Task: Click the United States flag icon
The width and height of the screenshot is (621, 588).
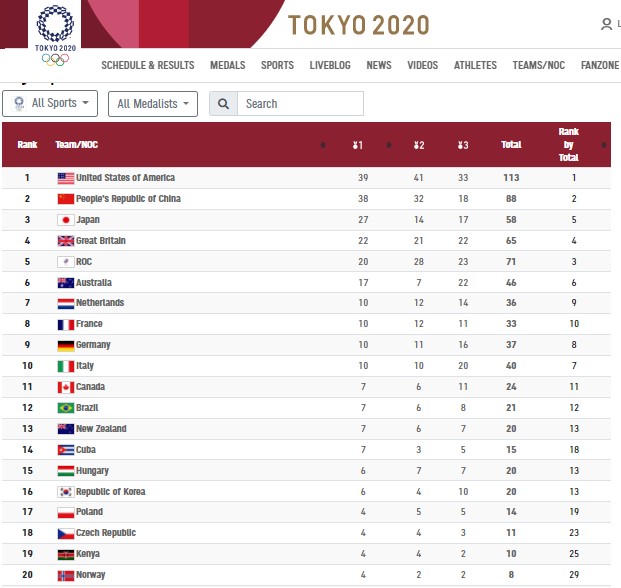Action: pyautogui.click(x=66, y=178)
